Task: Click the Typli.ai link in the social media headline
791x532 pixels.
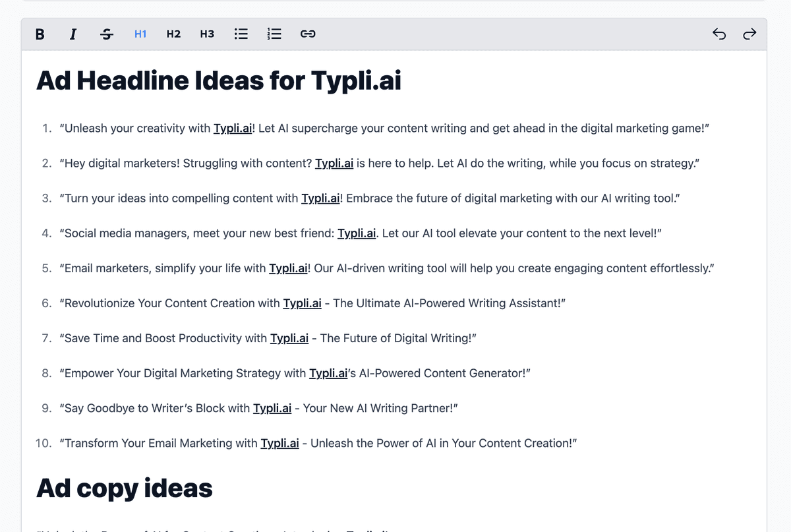Action: coord(357,233)
